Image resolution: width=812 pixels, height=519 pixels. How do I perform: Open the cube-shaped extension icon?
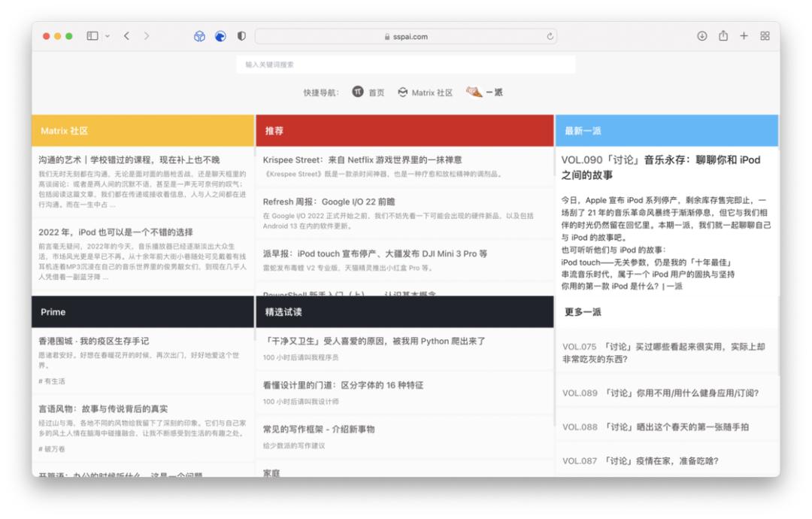(x=199, y=35)
